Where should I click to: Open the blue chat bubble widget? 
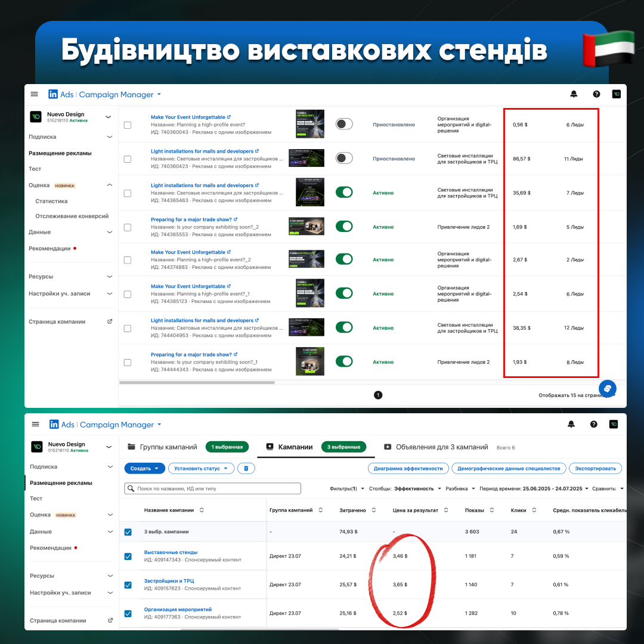point(607,389)
